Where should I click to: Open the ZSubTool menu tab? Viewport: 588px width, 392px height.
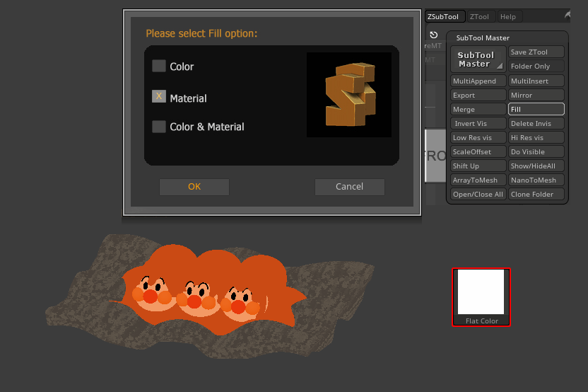(444, 16)
